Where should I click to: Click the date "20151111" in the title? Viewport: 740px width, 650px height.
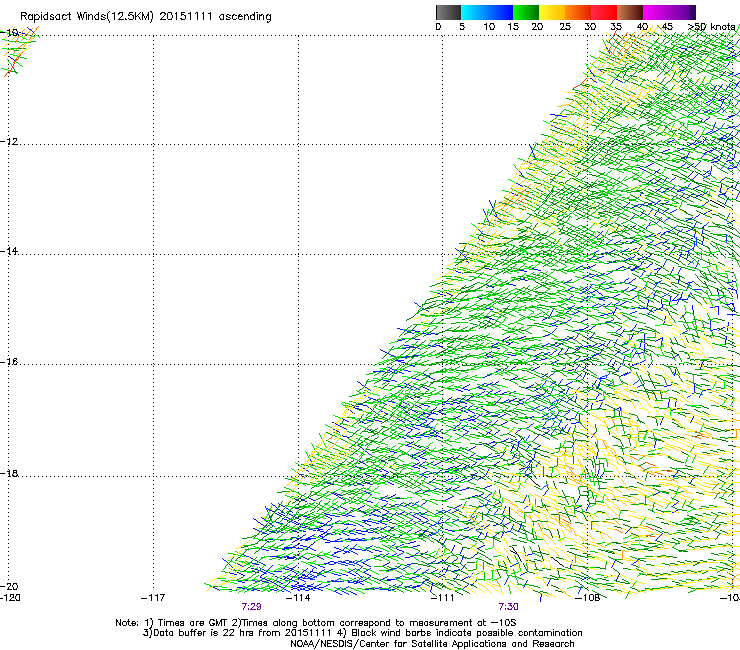(186, 17)
